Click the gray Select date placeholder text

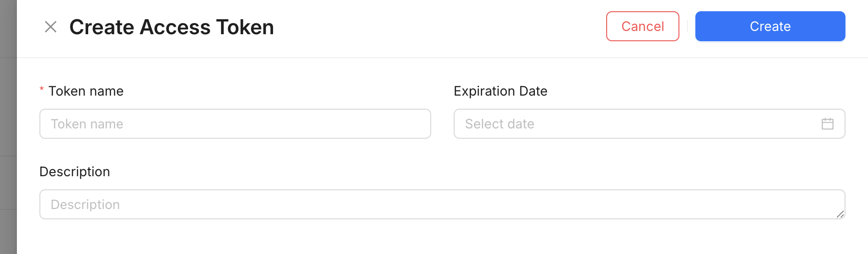(500, 124)
